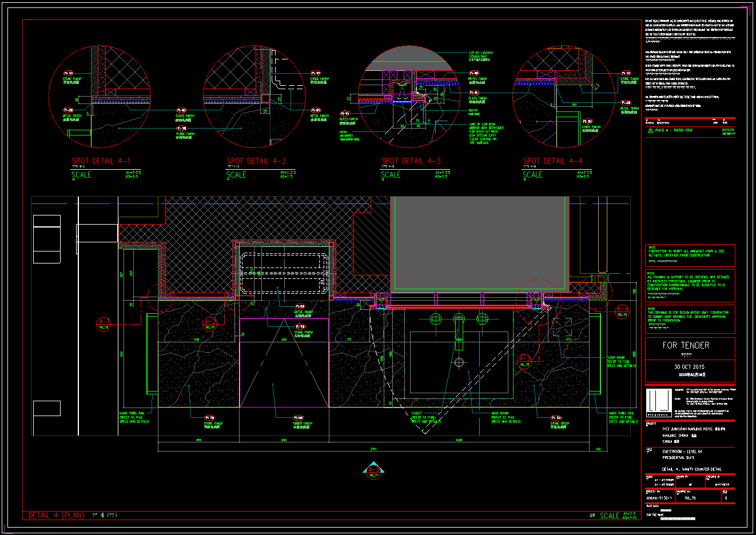Select the LED lighting annotation
This screenshot has width=756, height=535.
click(481, 56)
